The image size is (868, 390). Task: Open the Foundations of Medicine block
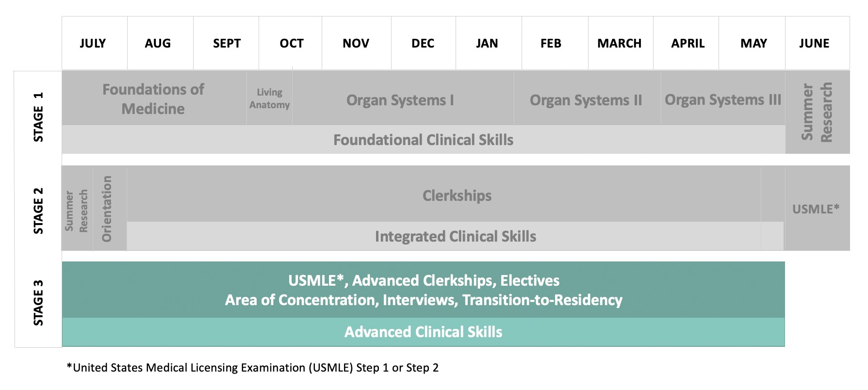pos(153,98)
